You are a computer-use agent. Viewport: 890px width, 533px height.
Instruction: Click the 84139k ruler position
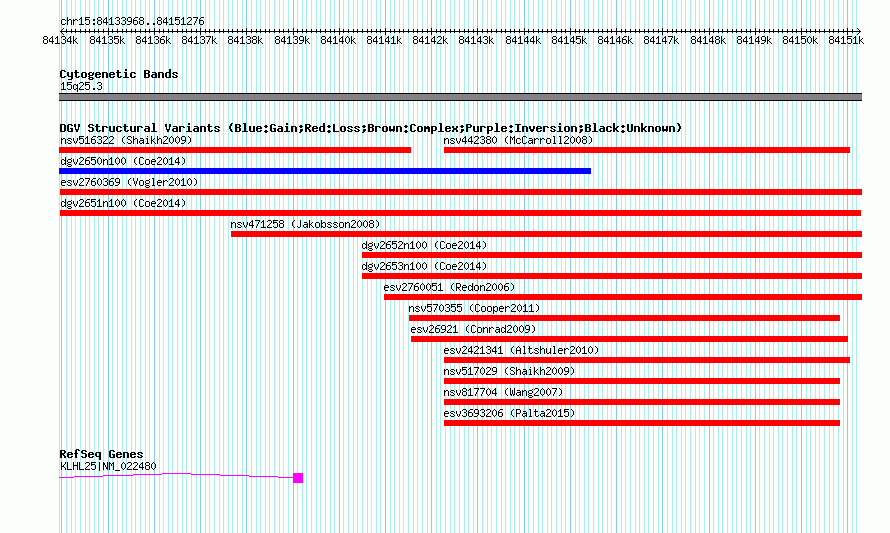click(x=292, y=40)
